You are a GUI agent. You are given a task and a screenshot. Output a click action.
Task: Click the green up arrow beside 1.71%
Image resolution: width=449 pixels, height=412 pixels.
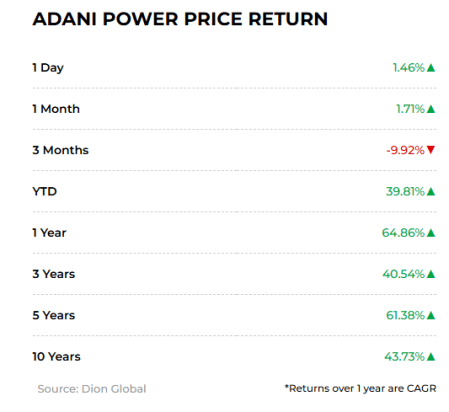click(x=431, y=109)
